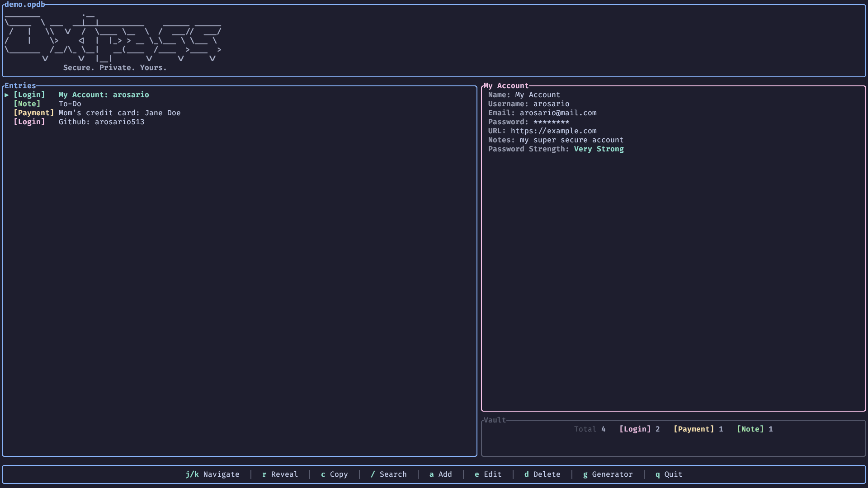Click the Name: My Account line
This screenshot has width=868, height=488.
coord(524,95)
